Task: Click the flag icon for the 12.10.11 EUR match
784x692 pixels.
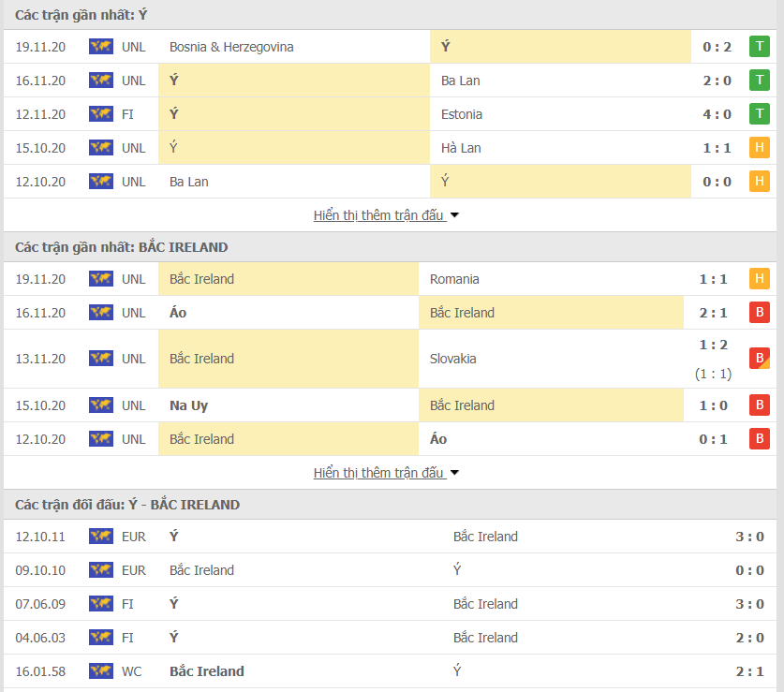Action: [100, 537]
